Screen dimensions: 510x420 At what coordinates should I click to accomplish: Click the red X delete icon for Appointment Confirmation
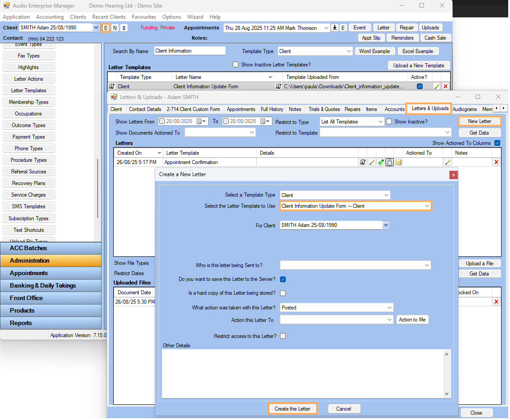click(x=496, y=163)
